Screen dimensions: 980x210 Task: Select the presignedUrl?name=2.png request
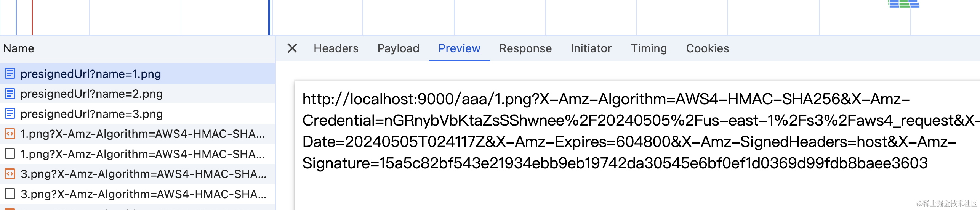91,94
